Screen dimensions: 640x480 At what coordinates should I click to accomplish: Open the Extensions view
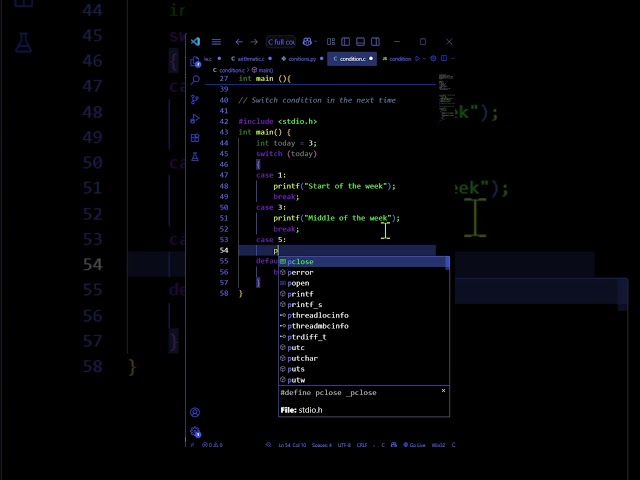point(195,138)
